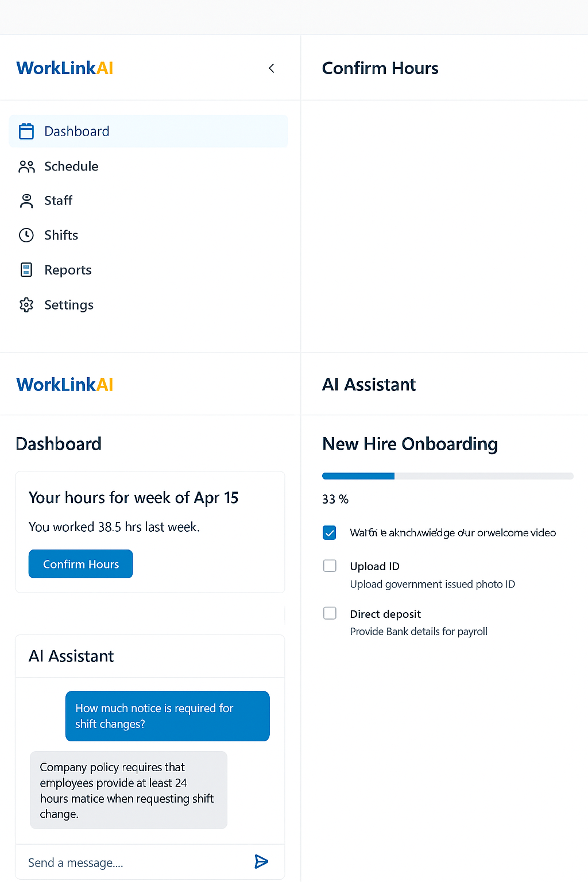The height and width of the screenshot is (882, 588).
Task: Click the company policy reply bubble
Action: [129, 790]
